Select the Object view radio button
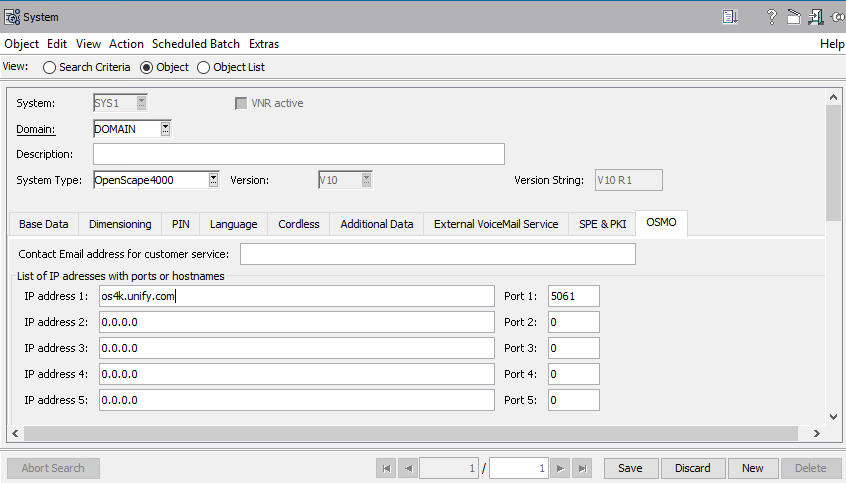The image size is (846, 483). [x=146, y=67]
